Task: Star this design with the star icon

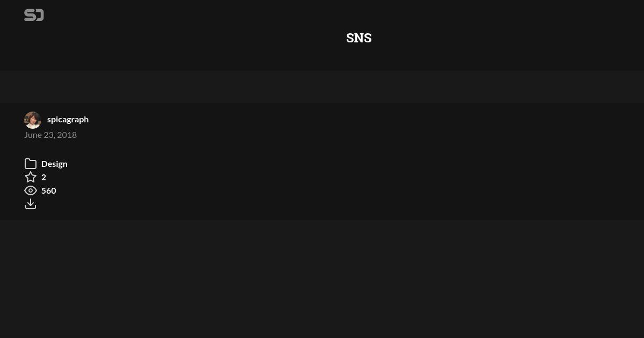Action: coord(31,177)
